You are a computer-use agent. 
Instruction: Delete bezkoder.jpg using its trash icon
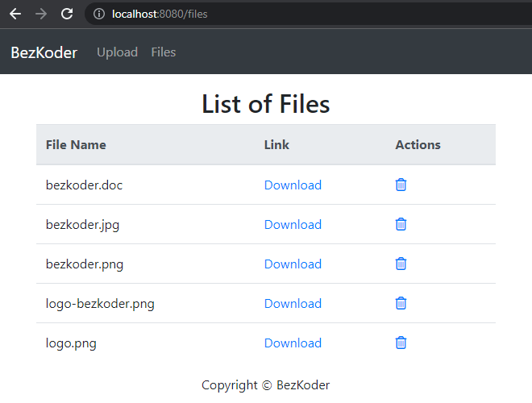click(x=401, y=224)
